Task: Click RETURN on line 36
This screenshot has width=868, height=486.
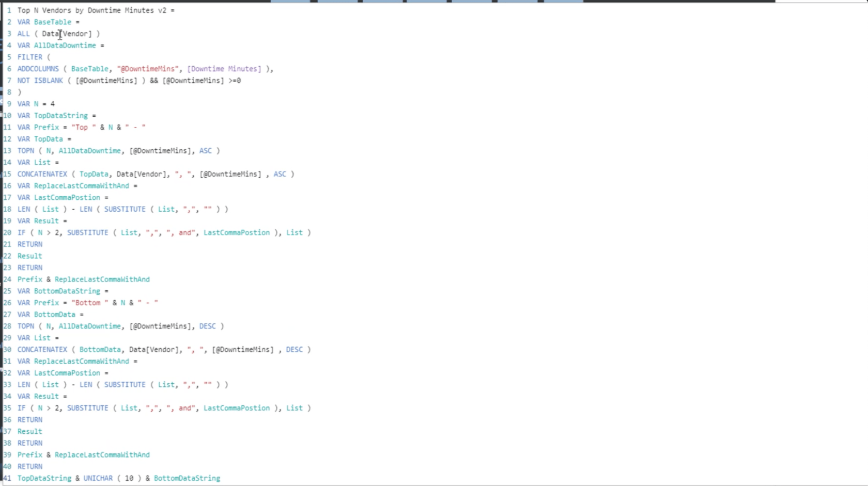Action: click(x=30, y=420)
